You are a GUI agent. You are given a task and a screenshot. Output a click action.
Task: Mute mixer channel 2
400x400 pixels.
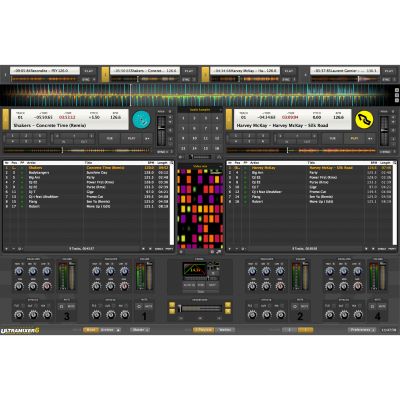304,306
